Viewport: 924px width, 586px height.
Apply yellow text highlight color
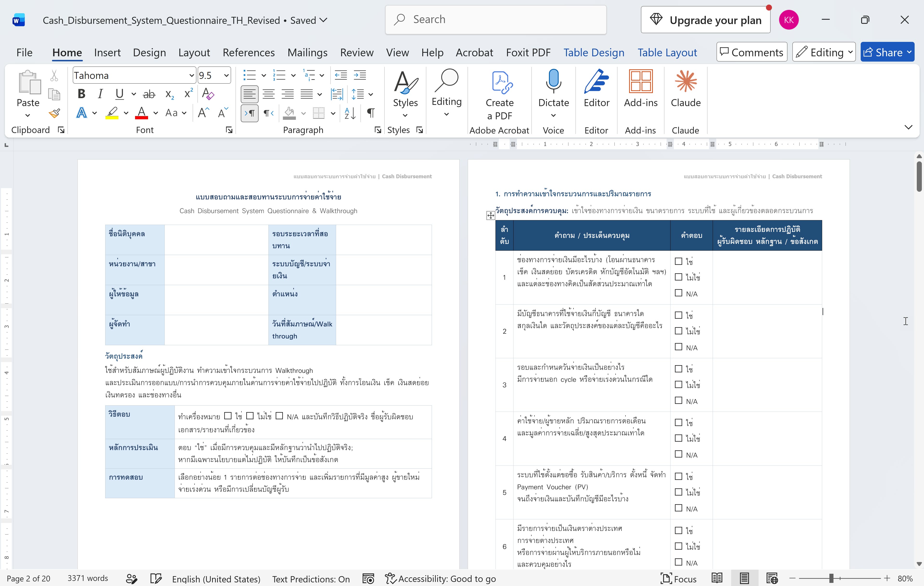pyautogui.click(x=112, y=113)
